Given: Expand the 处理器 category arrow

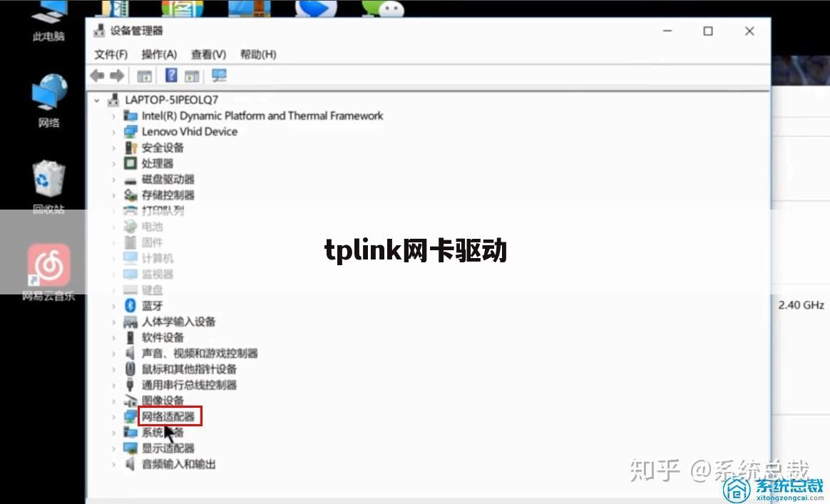Looking at the screenshot, I should coord(113,163).
